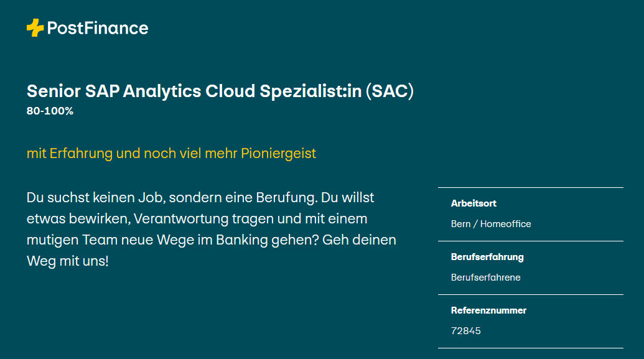644x359 pixels.
Task: Click the Berufserfahrene value
Action: 485,277
